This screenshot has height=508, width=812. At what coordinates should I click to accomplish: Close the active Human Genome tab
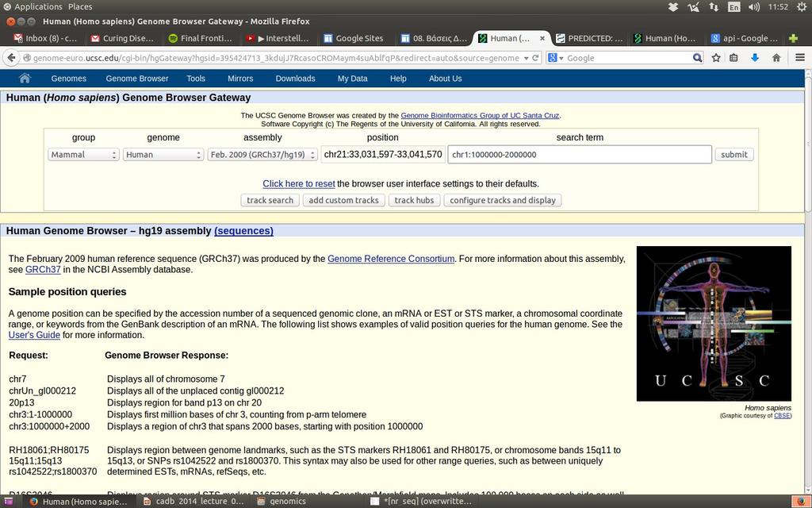542,38
